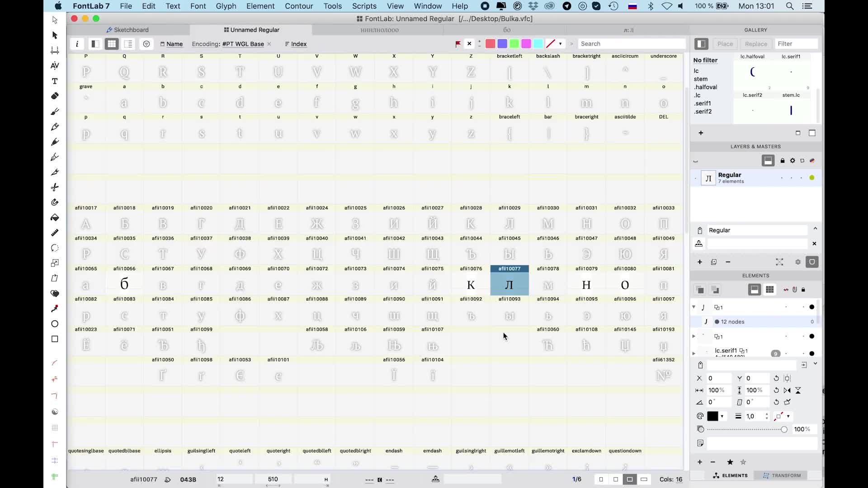Image resolution: width=868 pixels, height=488 pixels.
Task: Select the Text tool in toolbar
Action: tap(55, 81)
